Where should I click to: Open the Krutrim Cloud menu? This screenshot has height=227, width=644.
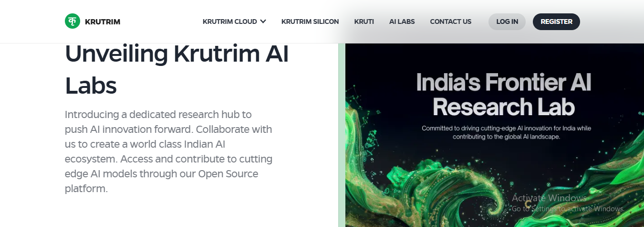(x=229, y=22)
